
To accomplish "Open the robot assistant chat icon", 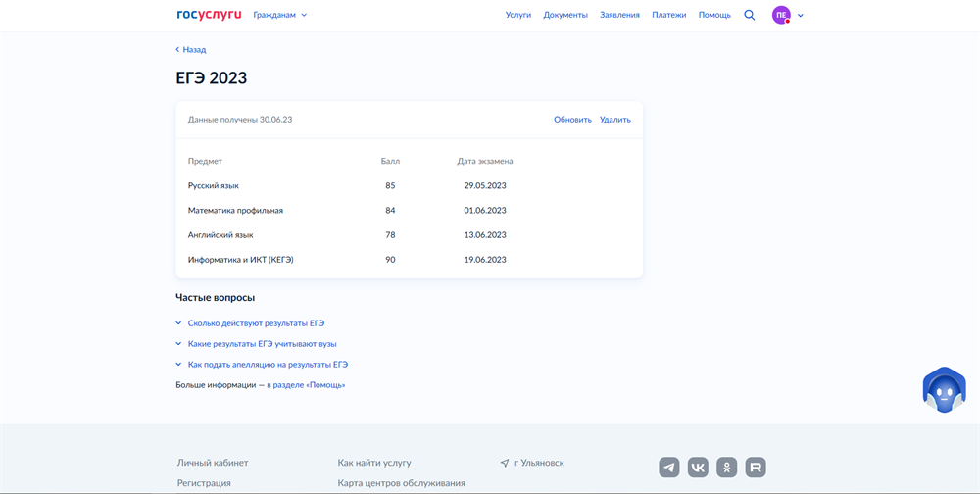I will pos(945,390).
